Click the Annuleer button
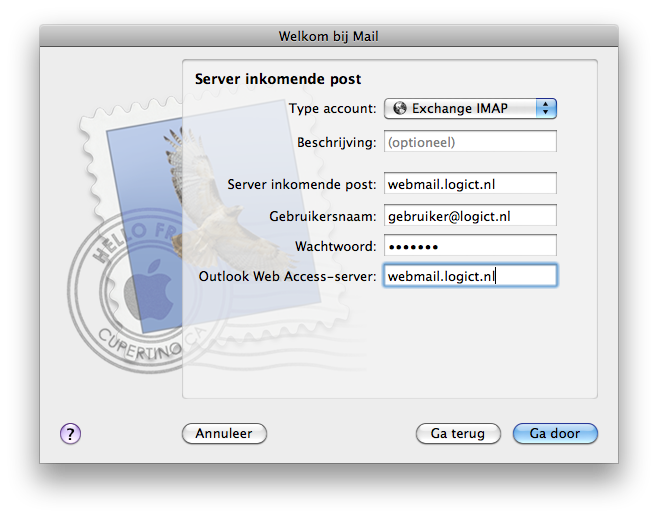 pyautogui.click(x=224, y=433)
